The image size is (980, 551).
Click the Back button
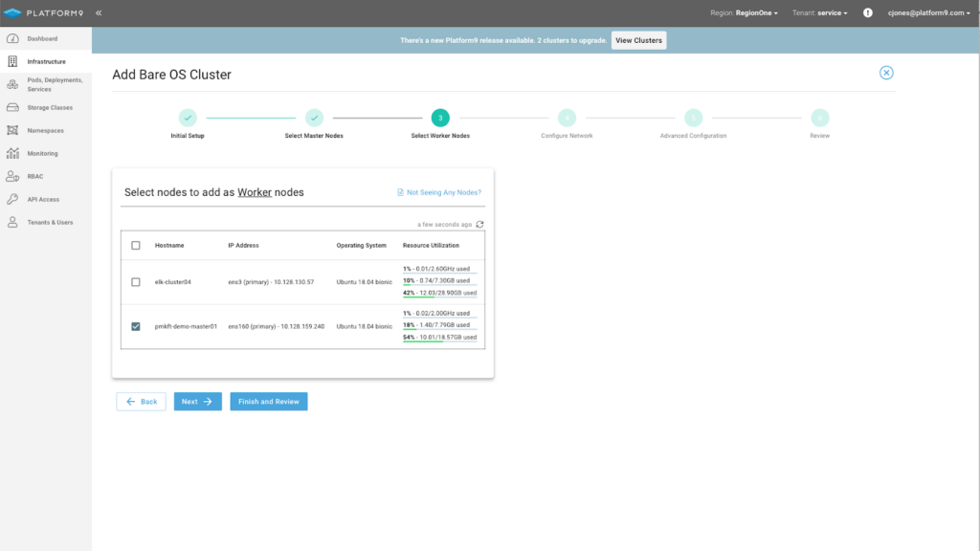coord(142,402)
